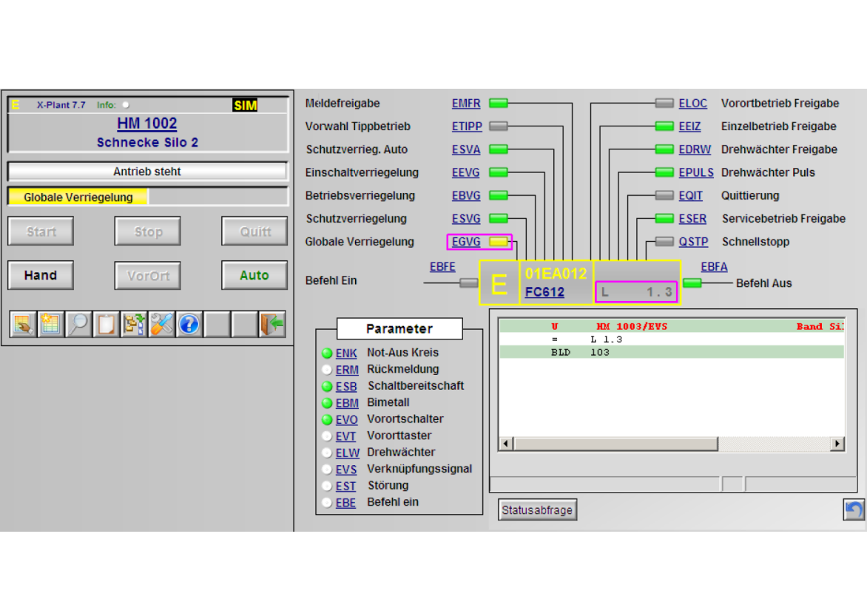This screenshot has width=867, height=616.
Task: Click right arrow of code list scrollbar
Action: tap(837, 444)
